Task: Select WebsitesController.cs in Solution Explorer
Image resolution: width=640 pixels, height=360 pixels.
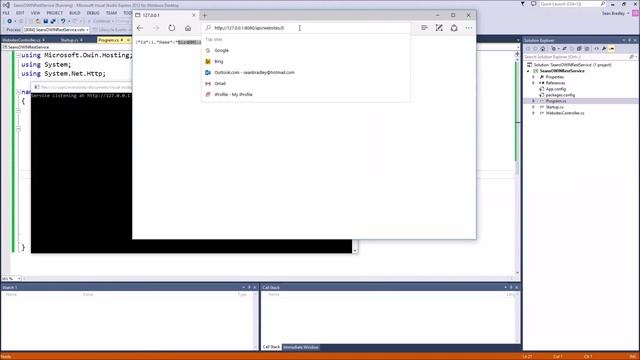Action: coord(565,113)
